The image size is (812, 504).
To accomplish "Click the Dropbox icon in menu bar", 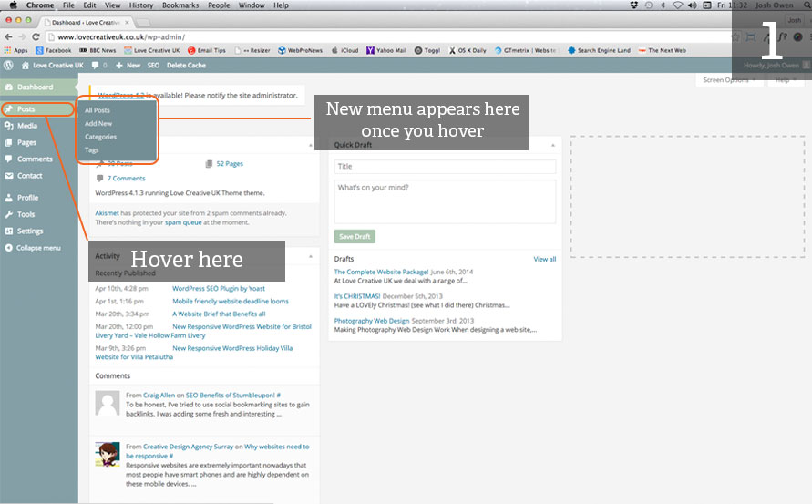I will tap(635, 5).
